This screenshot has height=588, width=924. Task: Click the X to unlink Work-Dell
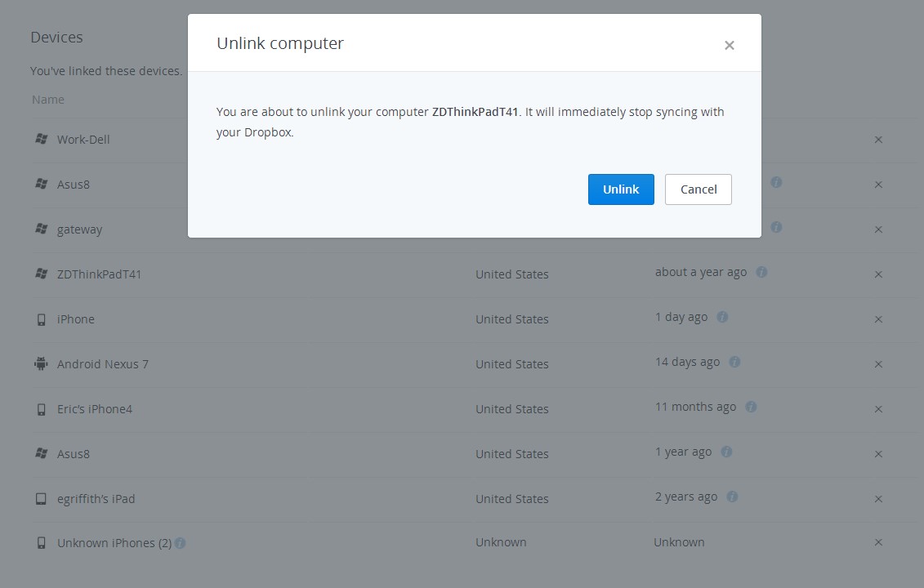(878, 140)
